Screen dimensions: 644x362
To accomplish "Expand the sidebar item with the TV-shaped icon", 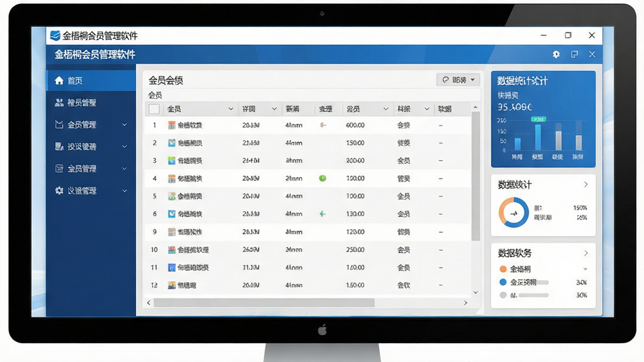I will pos(125,124).
